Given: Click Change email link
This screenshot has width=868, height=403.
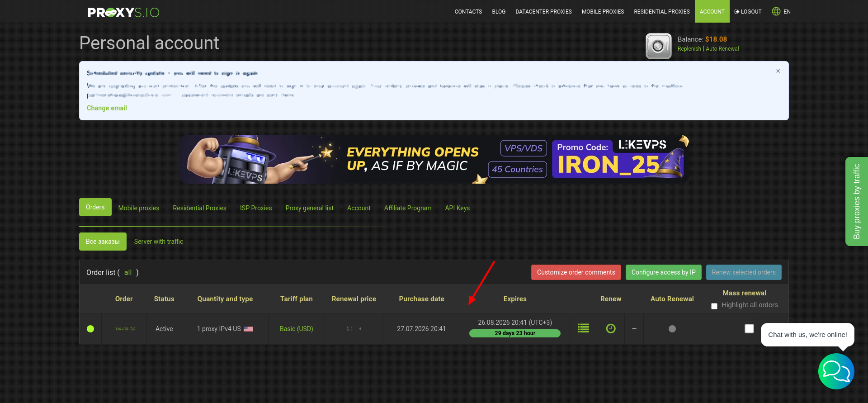Looking at the screenshot, I should pos(107,108).
